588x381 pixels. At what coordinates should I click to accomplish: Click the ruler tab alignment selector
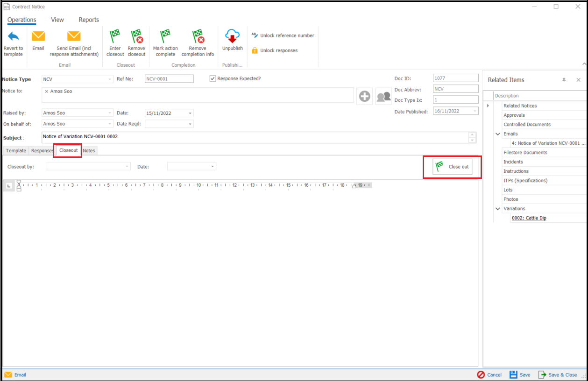(9, 186)
